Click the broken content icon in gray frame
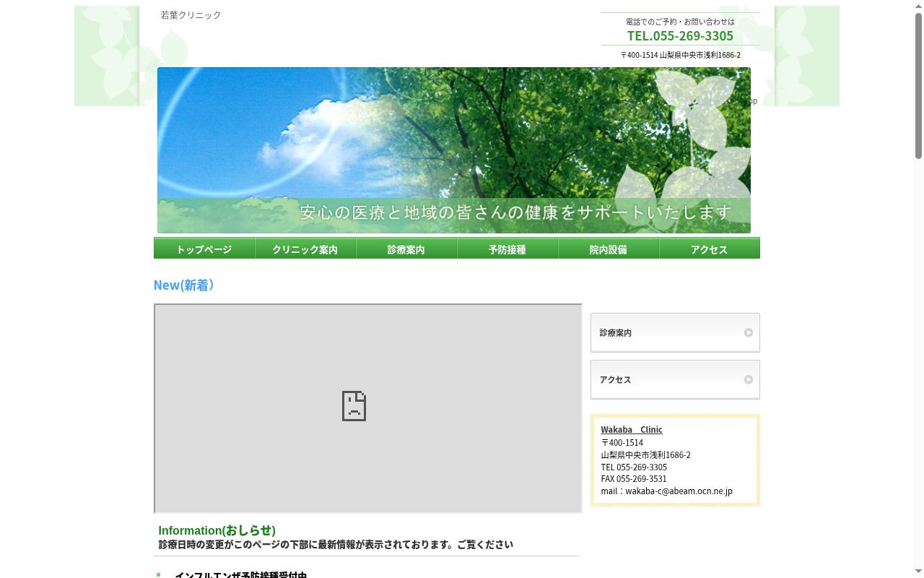 [x=354, y=406]
